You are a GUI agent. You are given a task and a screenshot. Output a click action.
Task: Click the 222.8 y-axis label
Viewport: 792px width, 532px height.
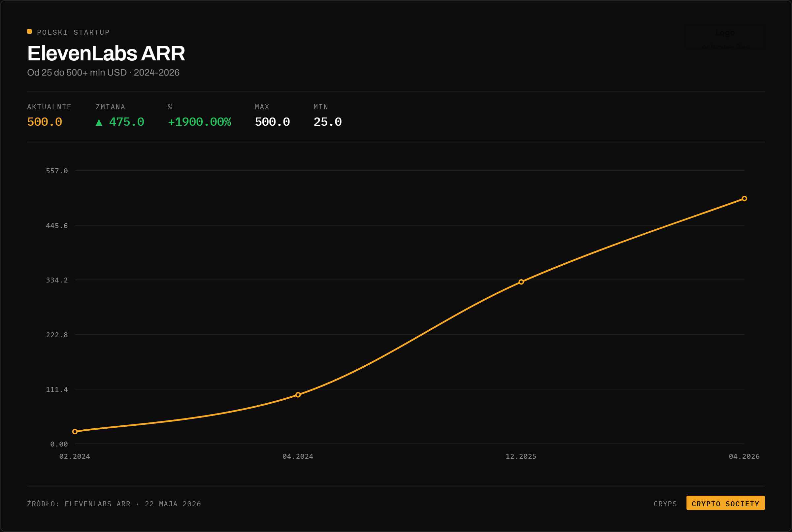point(57,335)
